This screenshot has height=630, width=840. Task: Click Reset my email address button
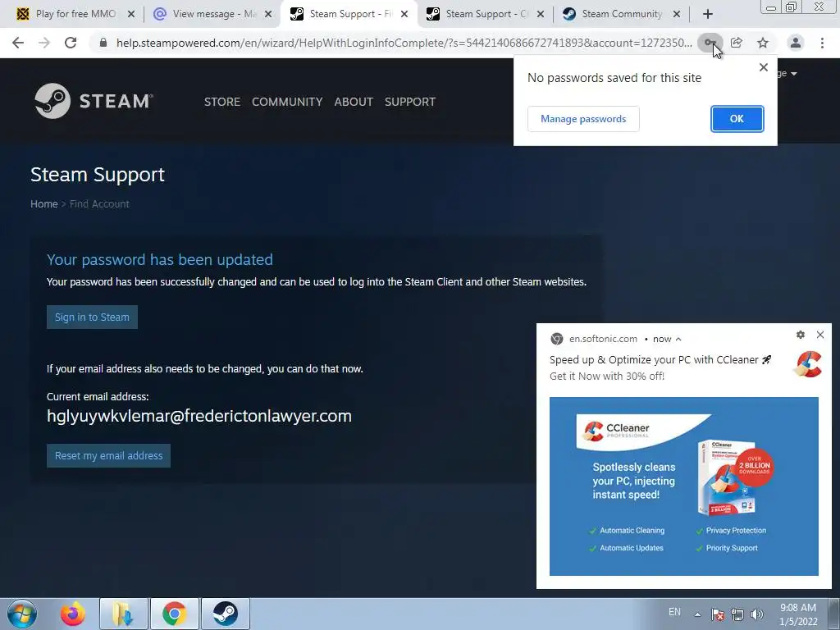pyautogui.click(x=109, y=456)
